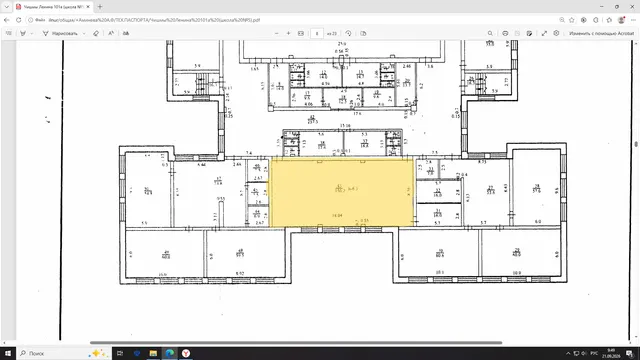Open the PDF table of contents panel

(9, 33)
